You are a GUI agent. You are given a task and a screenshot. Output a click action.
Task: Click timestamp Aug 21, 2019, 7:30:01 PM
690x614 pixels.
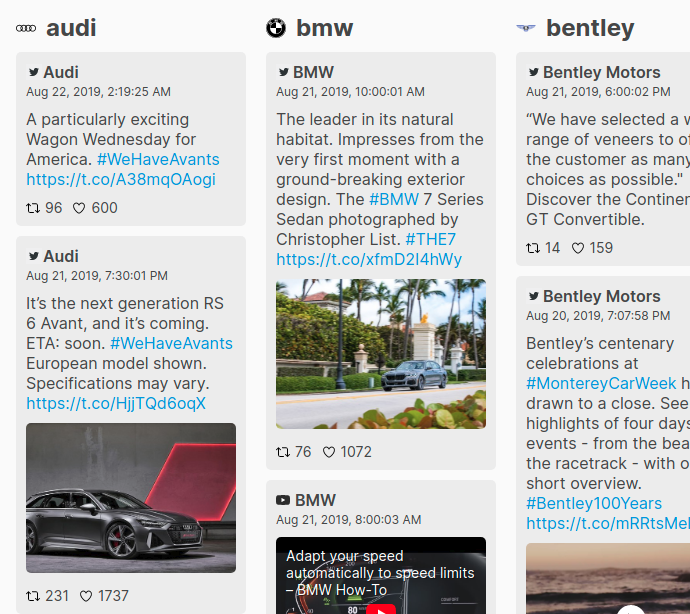(x=97, y=276)
